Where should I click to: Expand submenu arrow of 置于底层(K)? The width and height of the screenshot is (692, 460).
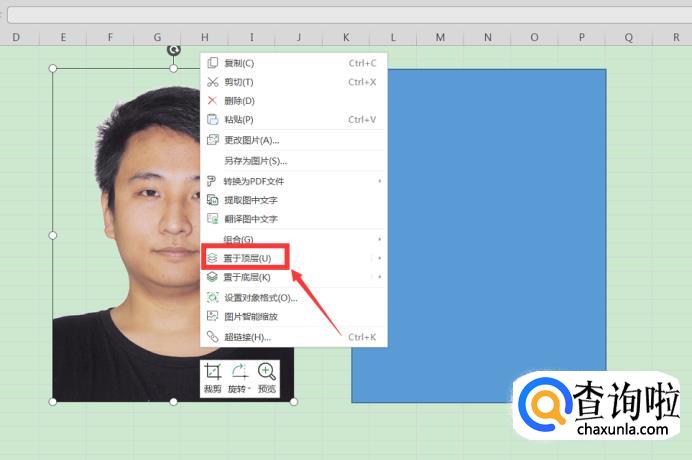pyautogui.click(x=379, y=277)
